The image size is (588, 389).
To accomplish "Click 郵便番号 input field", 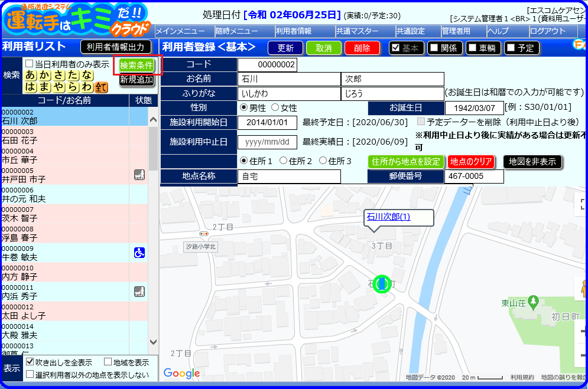I will pos(474,176).
